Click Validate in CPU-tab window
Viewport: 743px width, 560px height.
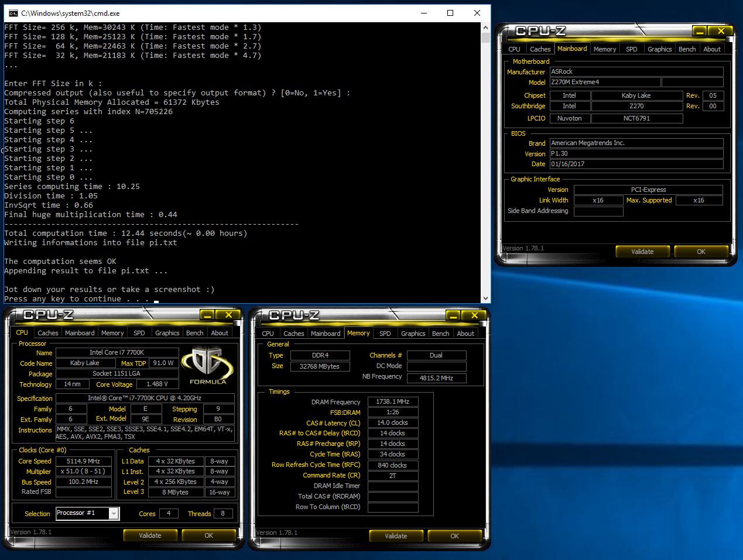pos(150,535)
